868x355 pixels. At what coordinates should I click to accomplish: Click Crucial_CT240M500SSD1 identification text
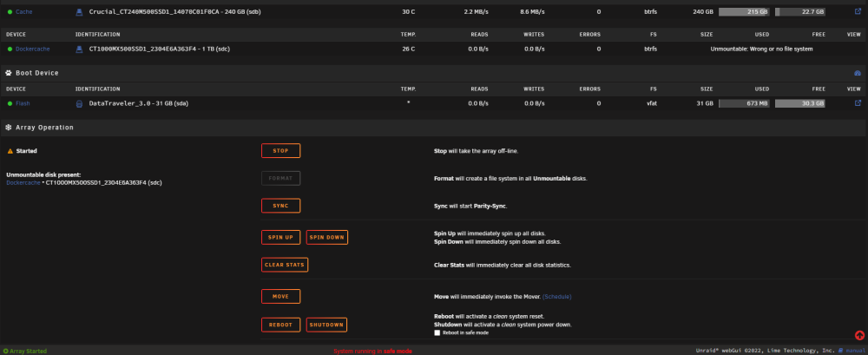point(175,11)
